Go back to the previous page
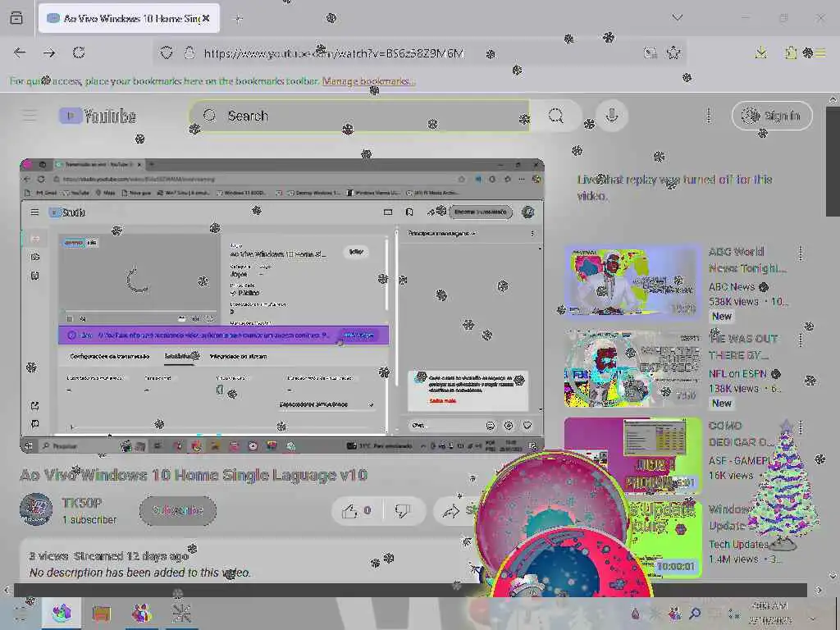This screenshot has height=630, width=840. 20,52
